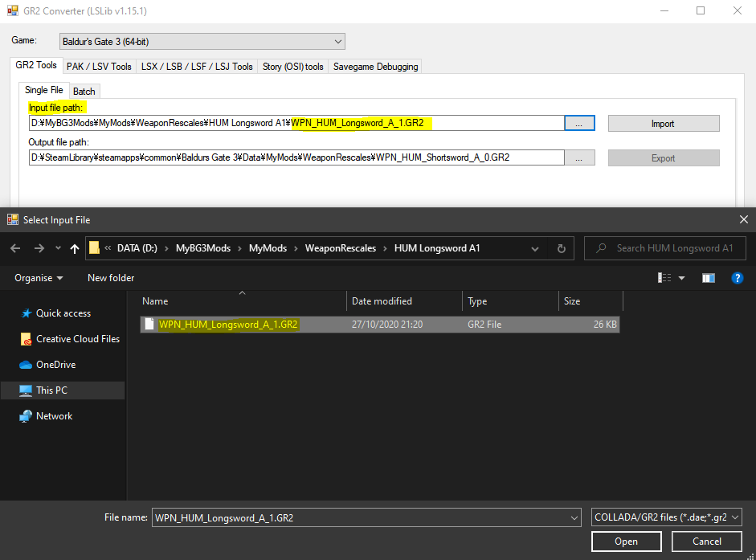756x560 pixels.
Task: Open COLLADA/GR2 file type filter
Action: [x=666, y=517]
